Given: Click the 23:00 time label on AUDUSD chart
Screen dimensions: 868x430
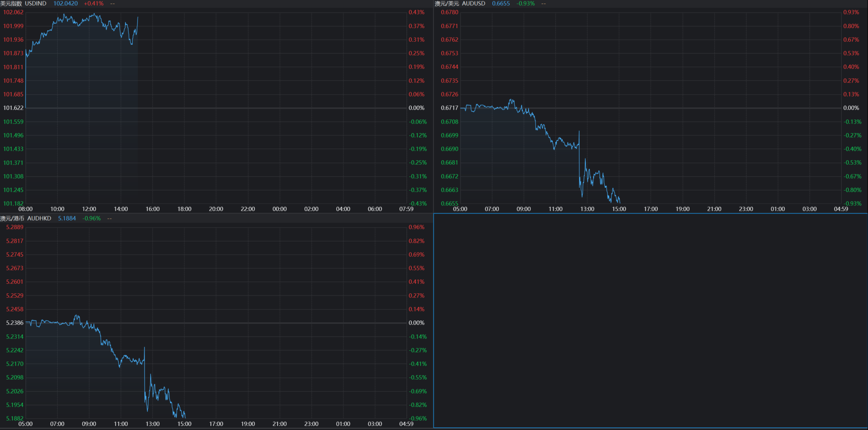Looking at the screenshot, I should click(746, 209).
